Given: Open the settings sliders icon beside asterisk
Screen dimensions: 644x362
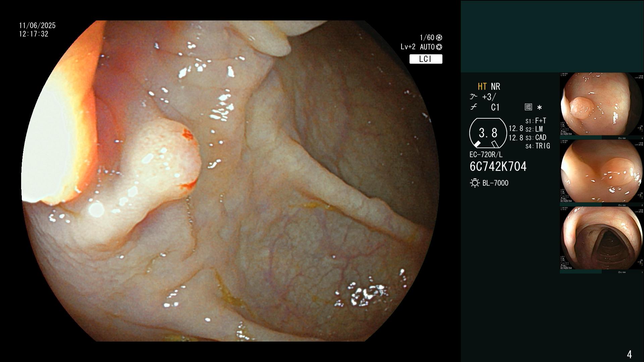Looking at the screenshot, I should (528, 107).
